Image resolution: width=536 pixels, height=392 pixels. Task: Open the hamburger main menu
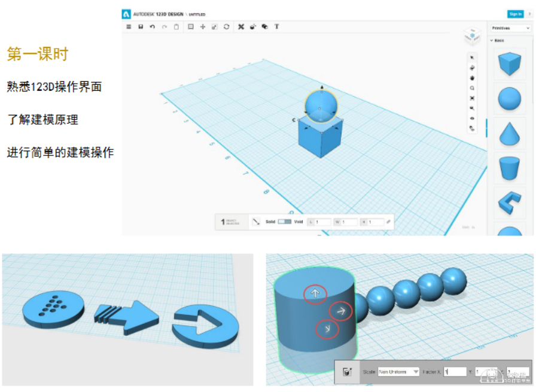click(x=129, y=27)
